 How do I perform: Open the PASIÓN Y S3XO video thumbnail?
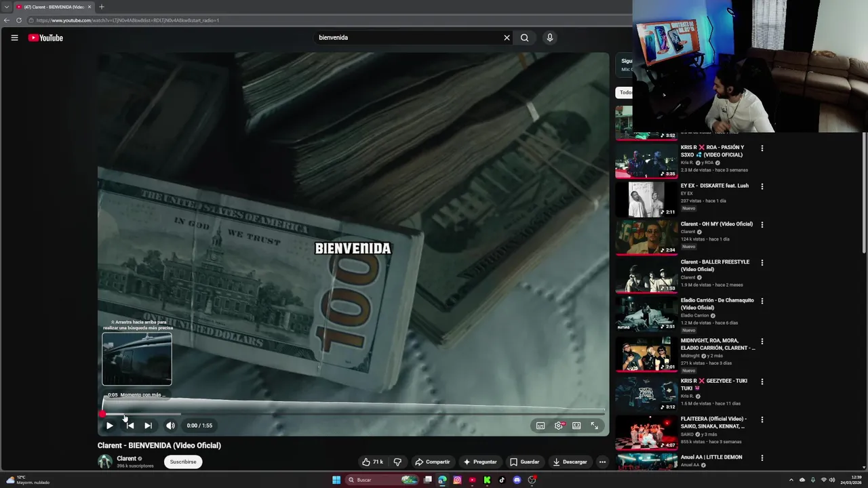pos(646,161)
